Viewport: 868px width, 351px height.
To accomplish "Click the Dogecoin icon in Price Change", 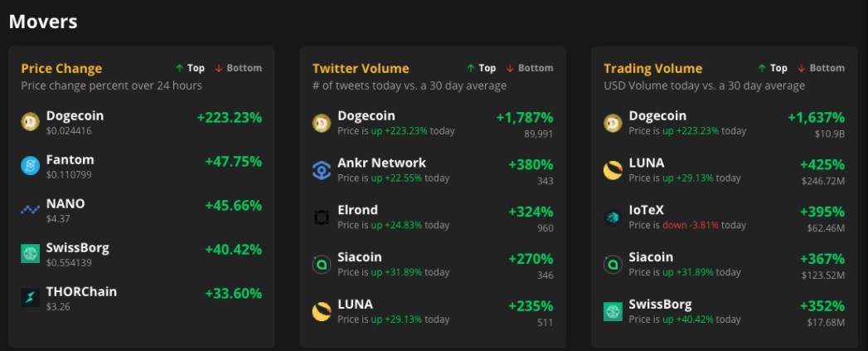I will pos(31,122).
